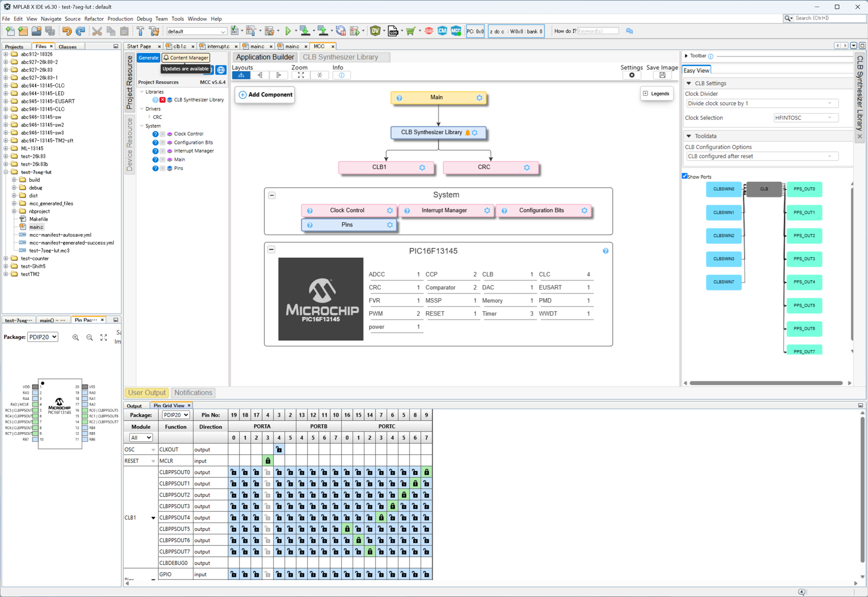868x597 pixels.
Task: Select the tree layout icon under Layouts
Action: (x=241, y=75)
